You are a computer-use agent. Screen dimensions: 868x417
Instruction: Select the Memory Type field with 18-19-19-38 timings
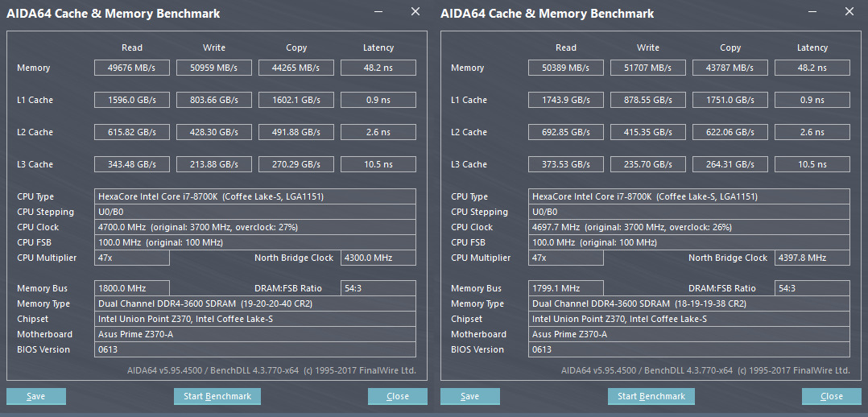(690, 303)
